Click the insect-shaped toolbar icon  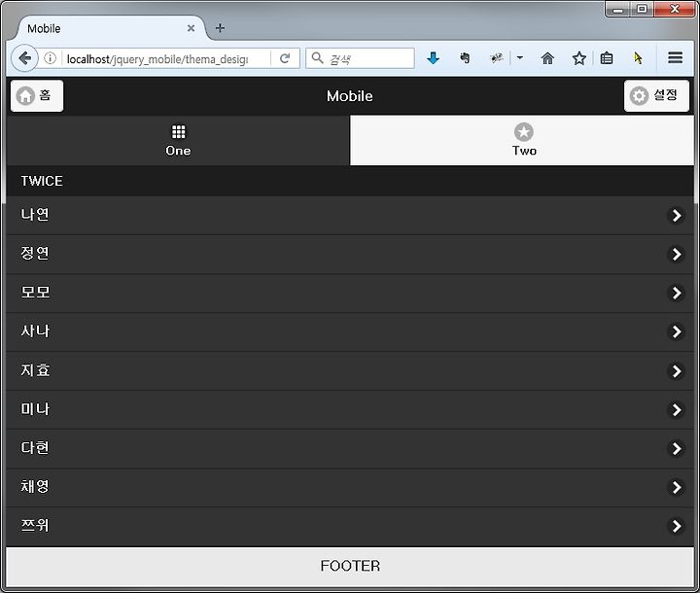[x=497, y=57]
